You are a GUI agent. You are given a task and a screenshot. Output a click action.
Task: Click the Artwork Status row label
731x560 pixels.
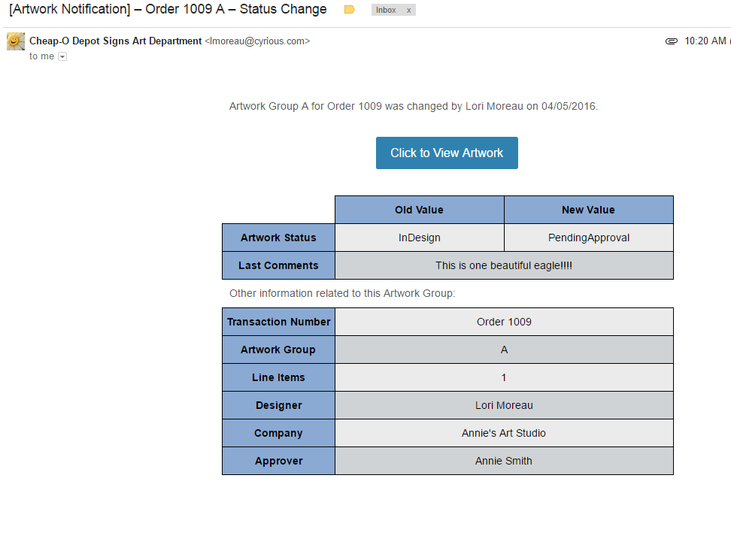[278, 238]
